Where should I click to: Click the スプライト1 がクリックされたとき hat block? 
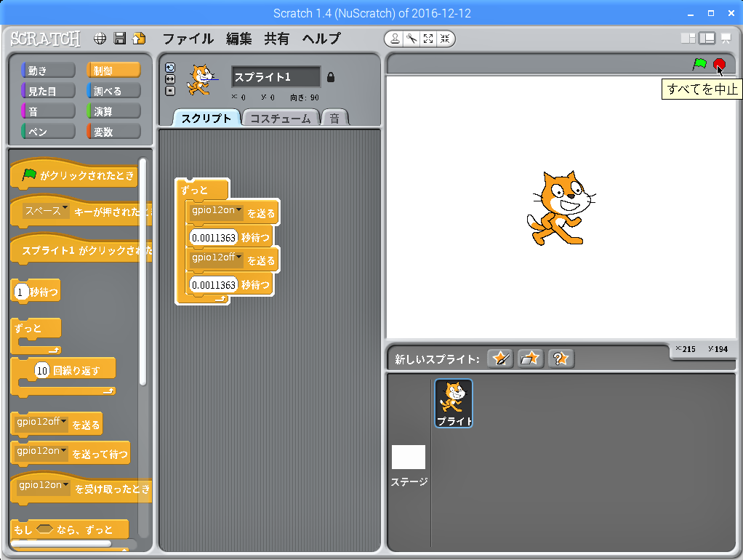[x=81, y=250]
